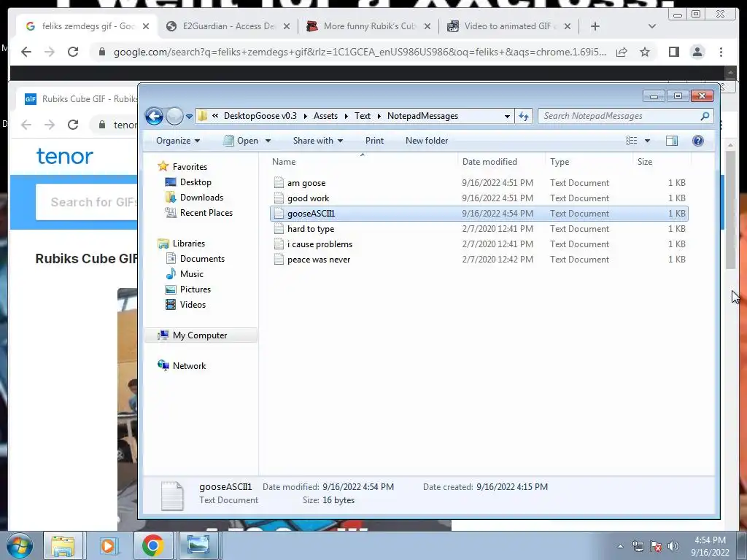The height and width of the screenshot is (560, 747).
Task: Click Print in the Explorer toolbar
Action: 374,141
